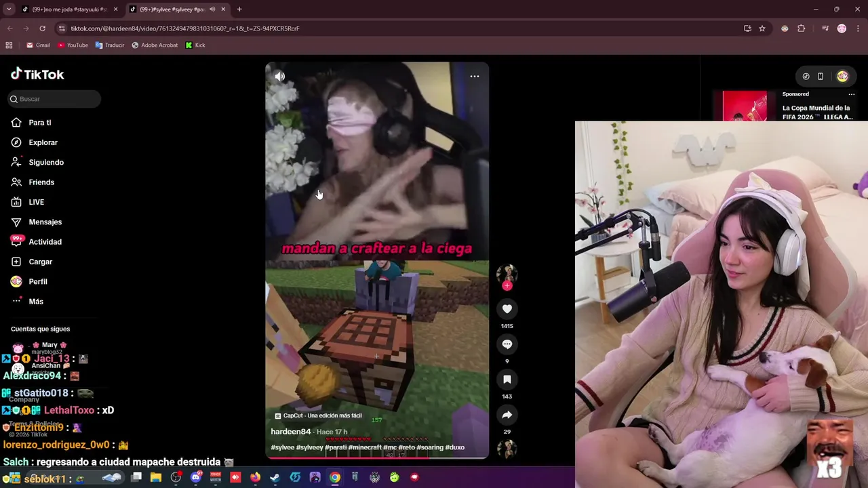Go to Para ti feed
Viewport: 868px width, 488px height.
coord(40,123)
